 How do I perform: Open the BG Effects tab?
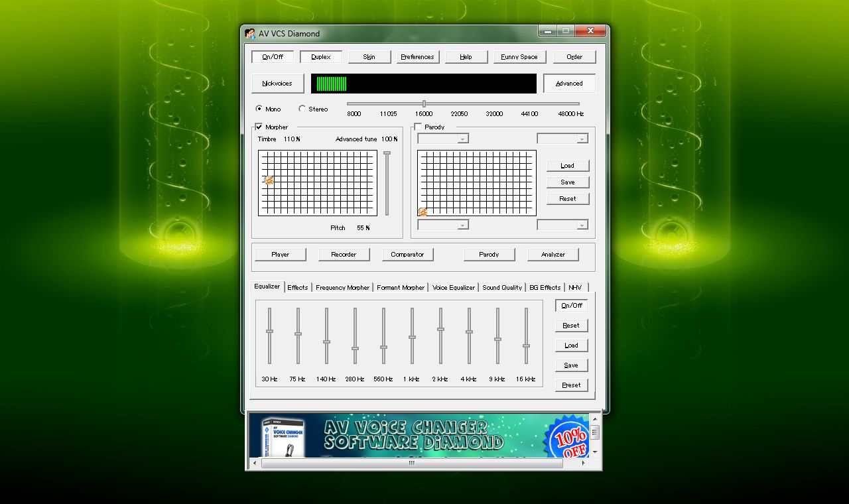coord(545,288)
